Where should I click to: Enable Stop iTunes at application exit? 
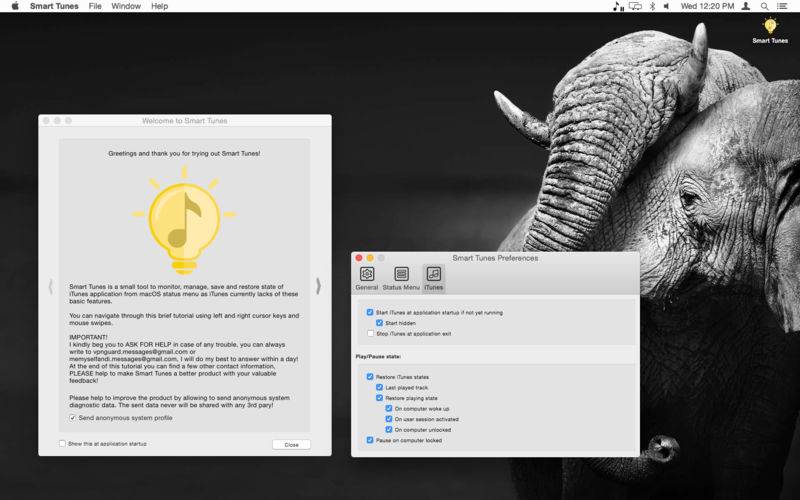click(370, 334)
